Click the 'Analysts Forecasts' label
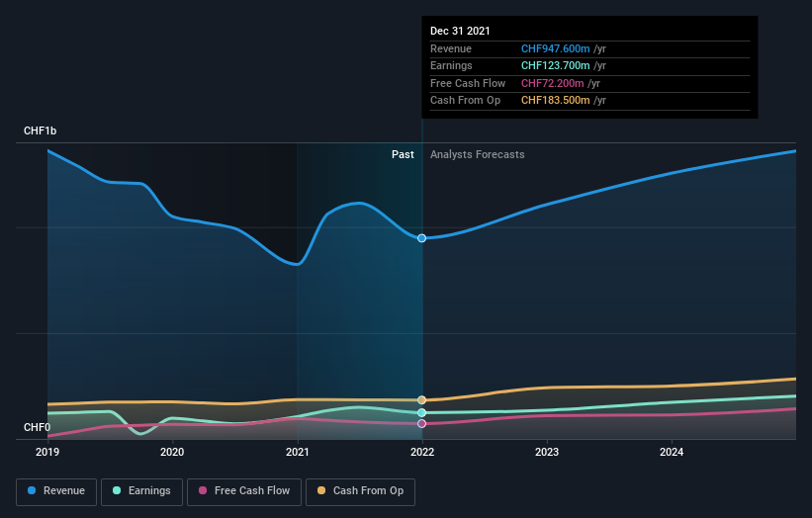812x518 pixels. click(x=478, y=155)
